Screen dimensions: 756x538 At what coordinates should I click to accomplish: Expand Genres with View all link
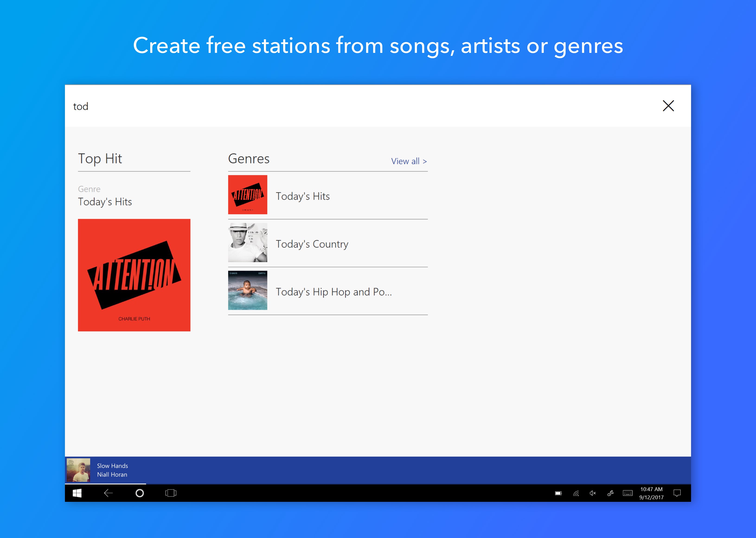(x=409, y=161)
